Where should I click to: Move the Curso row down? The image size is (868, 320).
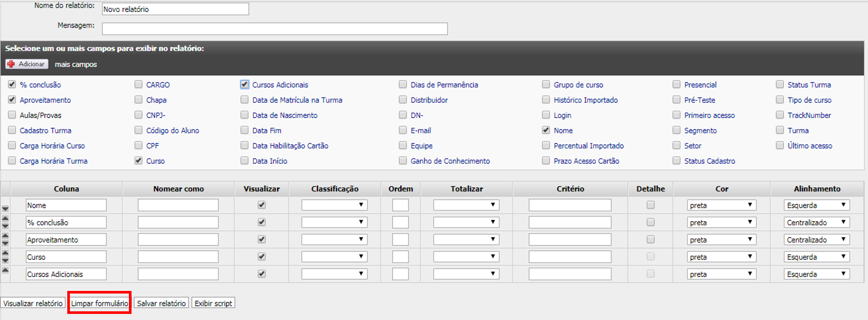(5, 261)
